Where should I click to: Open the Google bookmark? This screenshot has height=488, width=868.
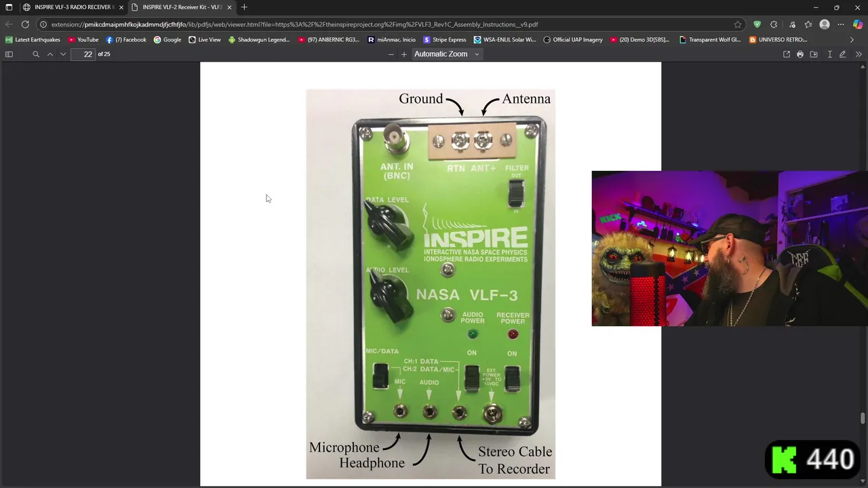click(x=167, y=40)
